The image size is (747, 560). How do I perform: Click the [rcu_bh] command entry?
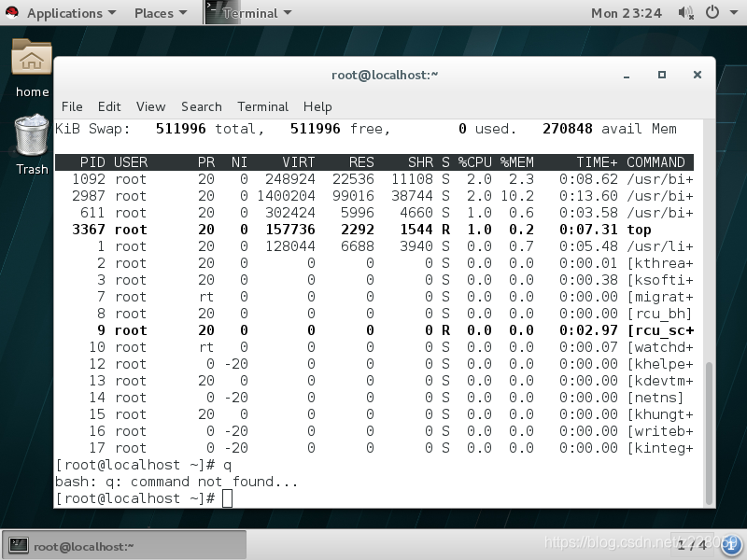click(660, 314)
